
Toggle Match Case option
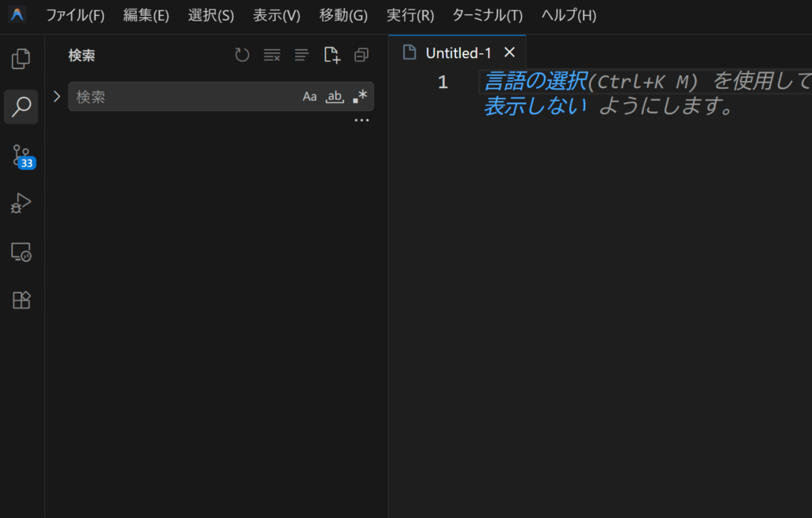pyautogui.click(x=310, y=96)
